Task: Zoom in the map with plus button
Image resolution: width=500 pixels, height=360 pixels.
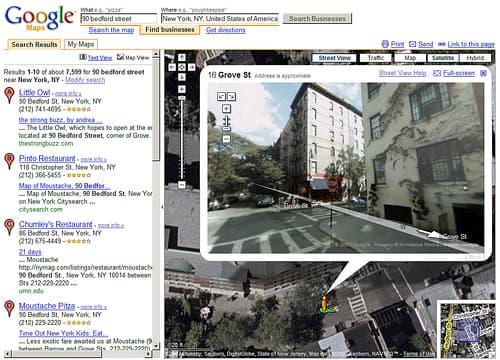Action: coord(182,89)
